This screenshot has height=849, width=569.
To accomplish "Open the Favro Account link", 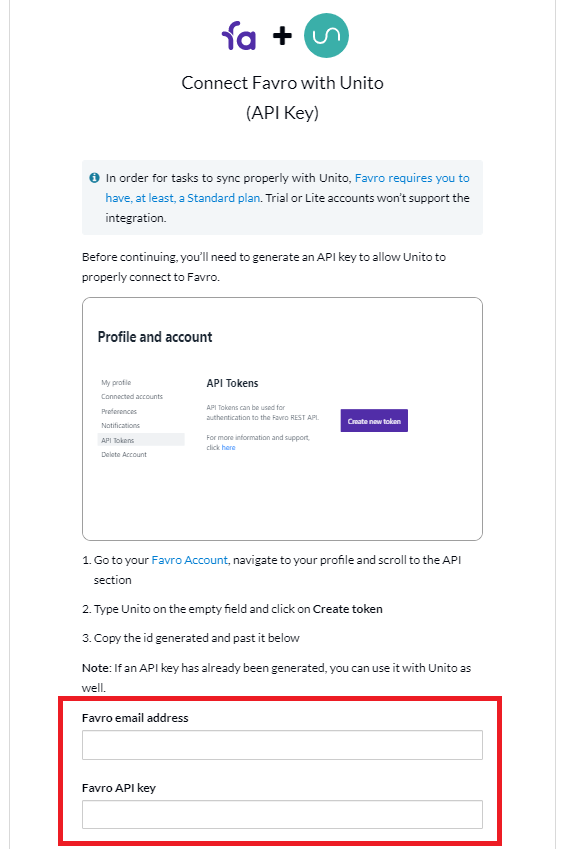I will click(x=189, y=560).
